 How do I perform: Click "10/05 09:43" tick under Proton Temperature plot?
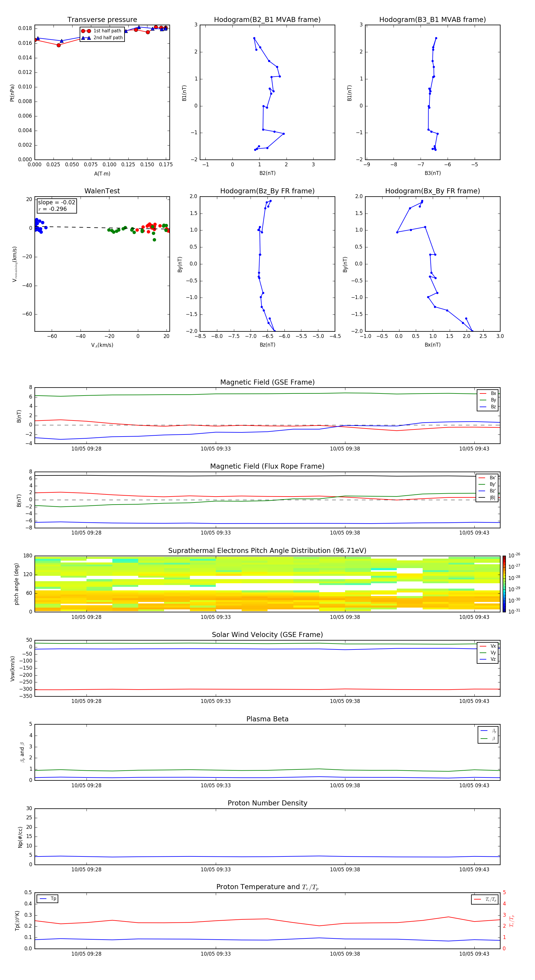coord(474,954)
